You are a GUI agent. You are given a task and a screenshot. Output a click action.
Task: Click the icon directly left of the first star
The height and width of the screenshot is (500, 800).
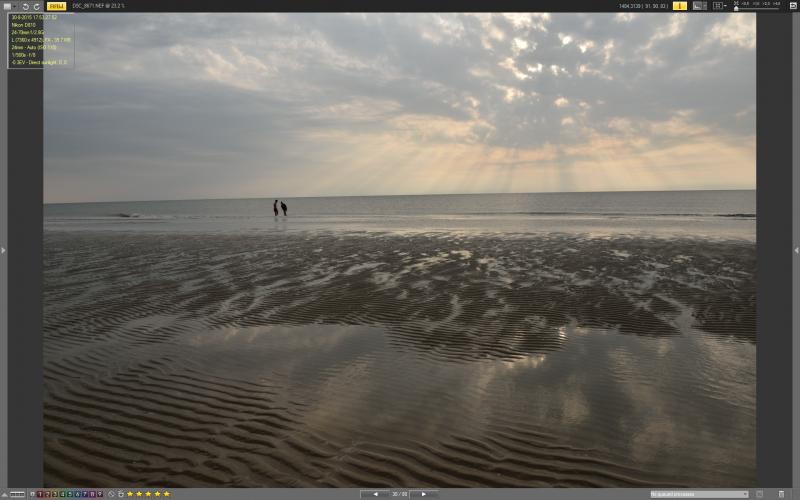121,494
